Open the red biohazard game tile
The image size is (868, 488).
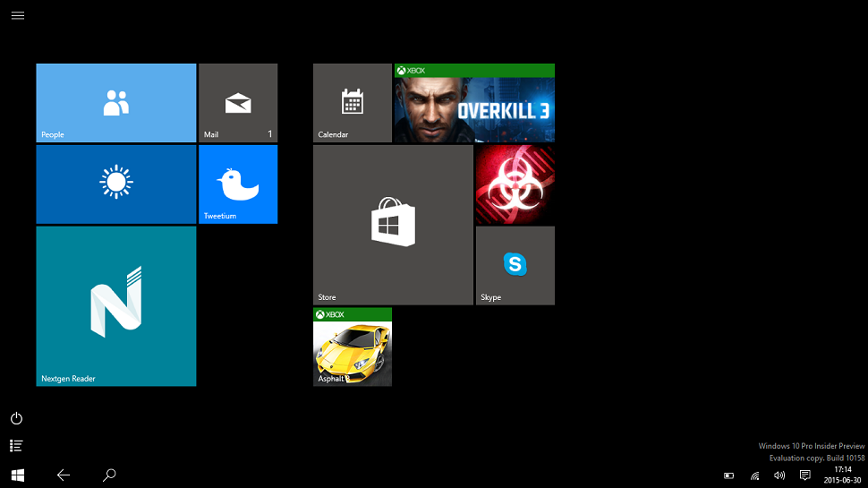(x=515, y=184)
